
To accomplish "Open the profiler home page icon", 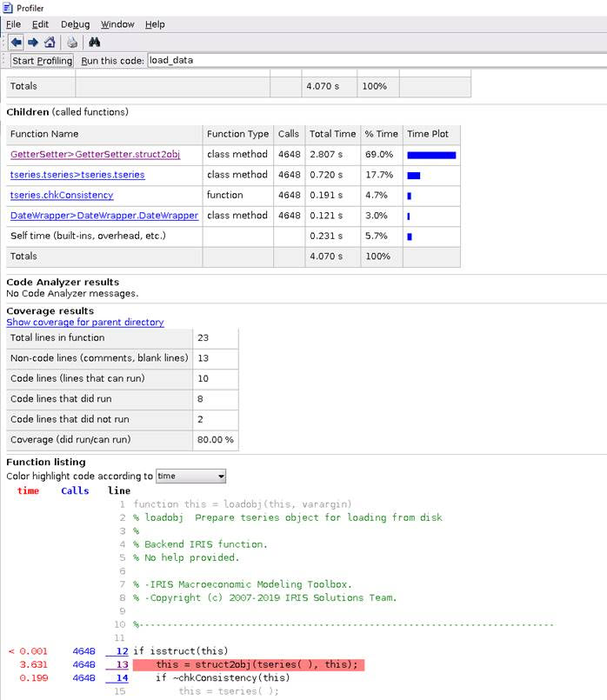I will (50, 40).
